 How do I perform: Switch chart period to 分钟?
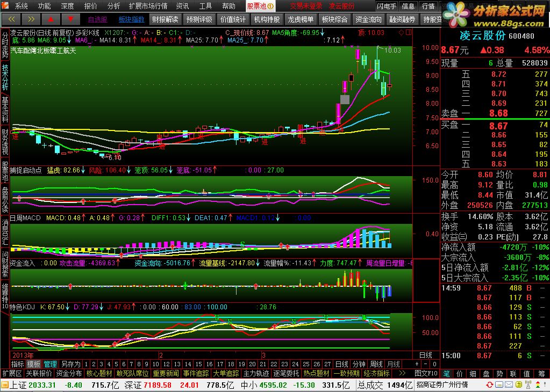point(359,364)
